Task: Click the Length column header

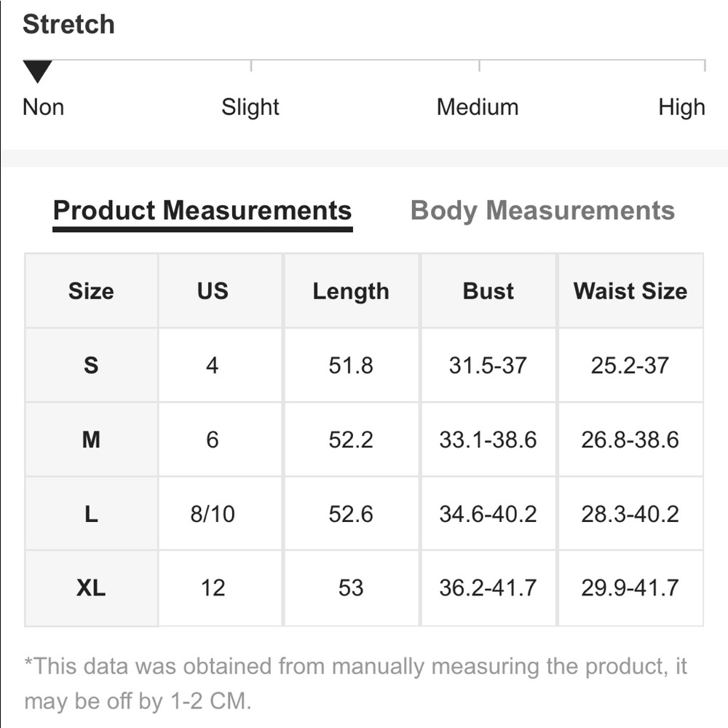Action: point(351,291)
